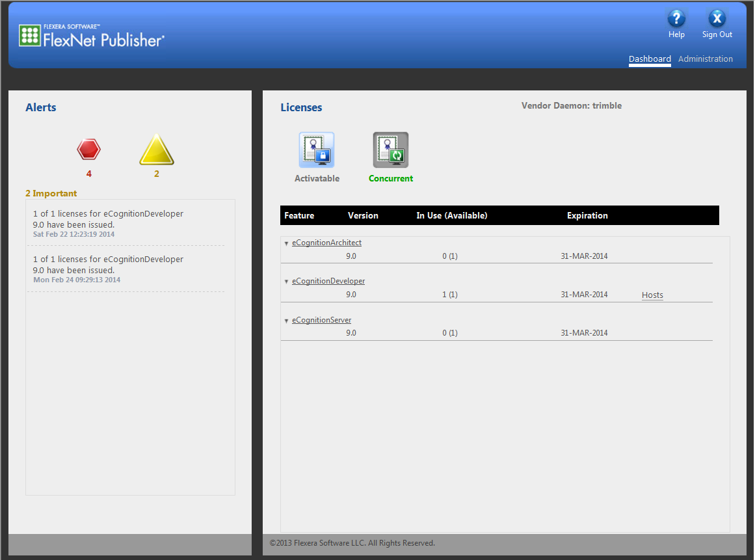
Task: Click the 2 Important heading
Action: 51,193
